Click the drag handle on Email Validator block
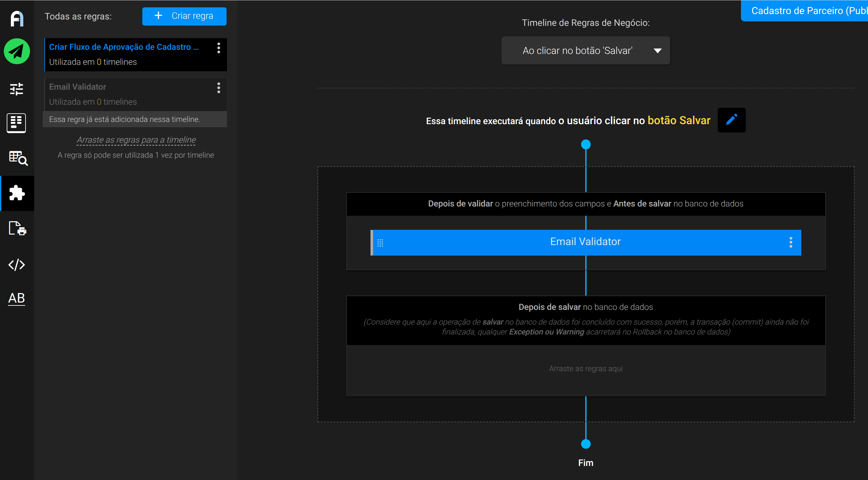This screenshot has width=868, height=480. [380, 243]
